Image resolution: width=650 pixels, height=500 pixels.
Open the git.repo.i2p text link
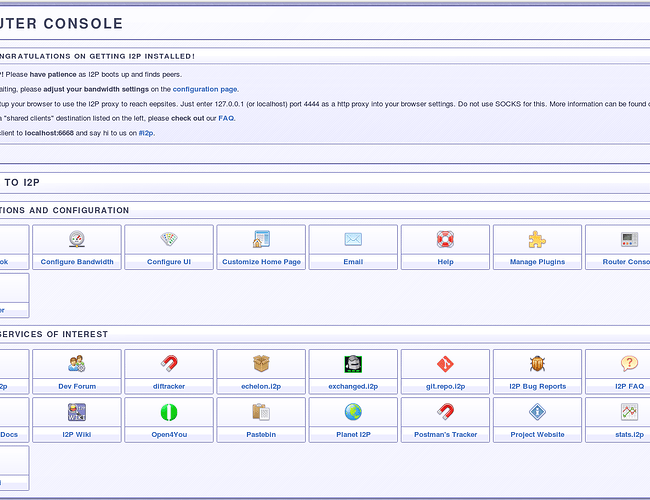click(x=445, y=386)
